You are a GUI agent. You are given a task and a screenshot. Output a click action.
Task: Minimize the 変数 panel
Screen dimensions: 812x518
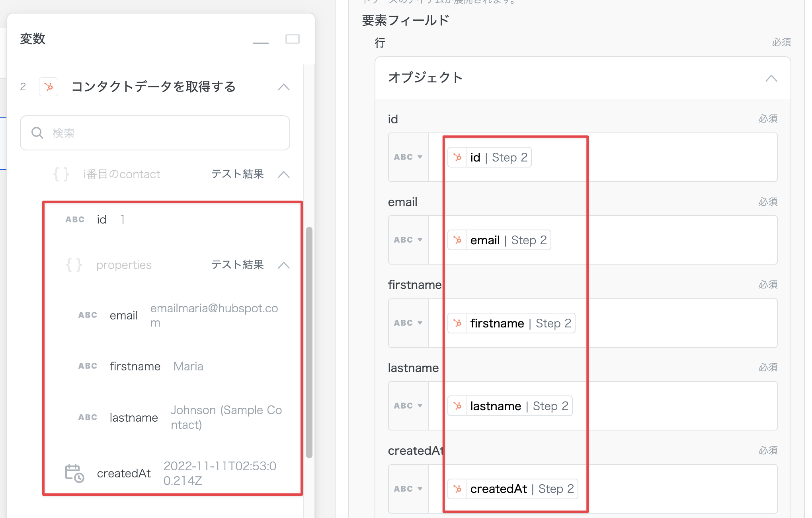point(260,43)
